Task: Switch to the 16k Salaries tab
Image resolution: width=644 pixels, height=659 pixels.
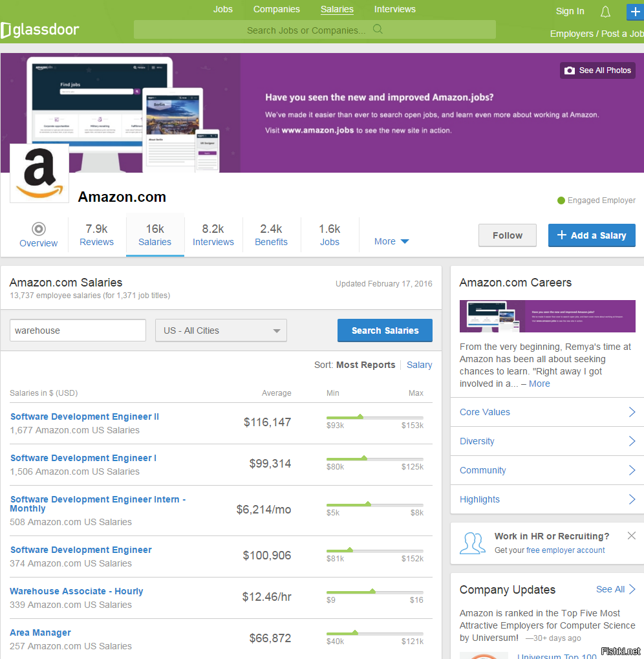Action: (155, 235)
